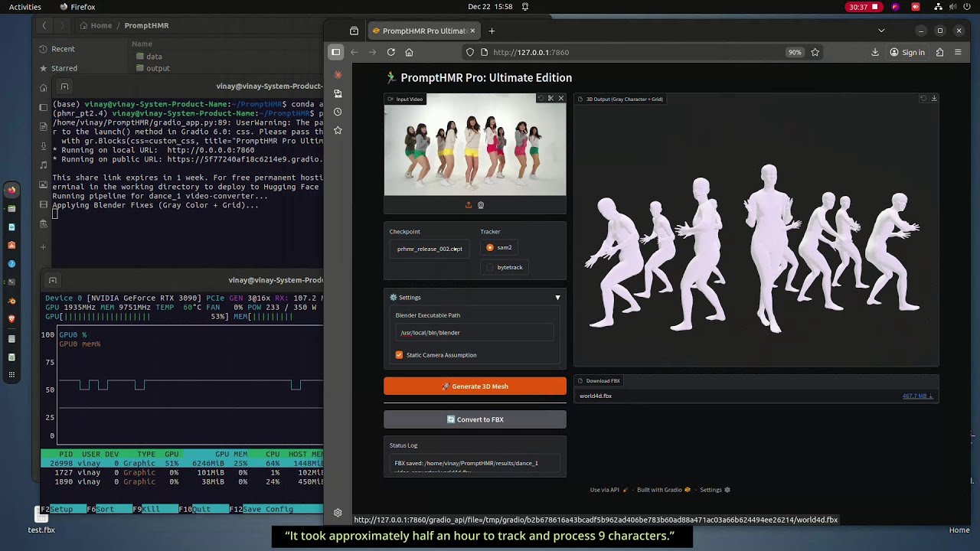Open the Checkpoint dropdown
Screen dimensions: 980x551
click(430, 249)
